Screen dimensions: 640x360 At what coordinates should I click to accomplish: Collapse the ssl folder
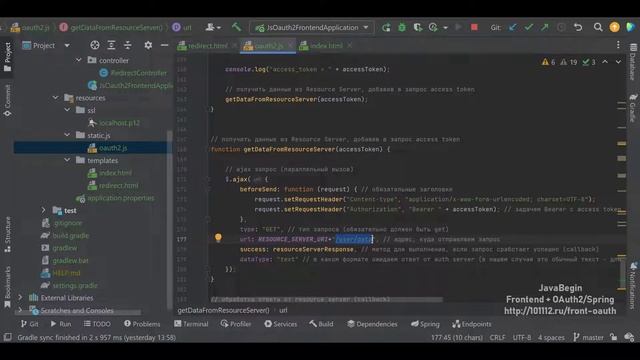(67, 110)
